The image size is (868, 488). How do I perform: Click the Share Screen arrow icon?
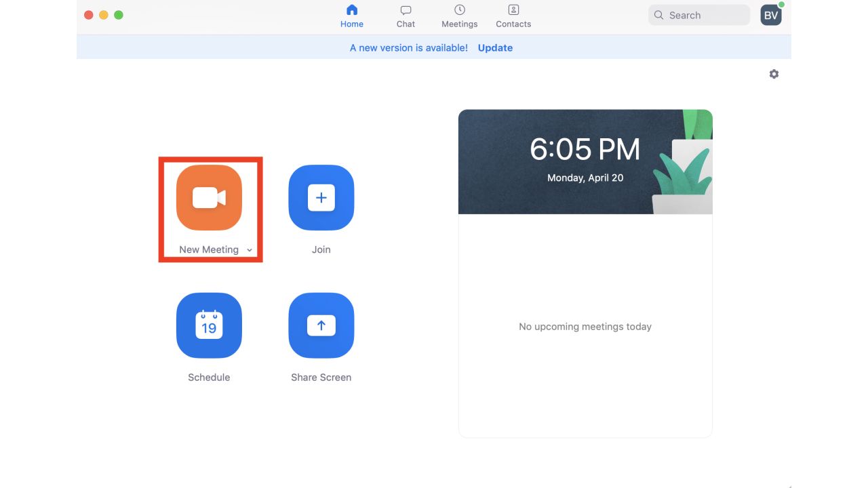321,325
